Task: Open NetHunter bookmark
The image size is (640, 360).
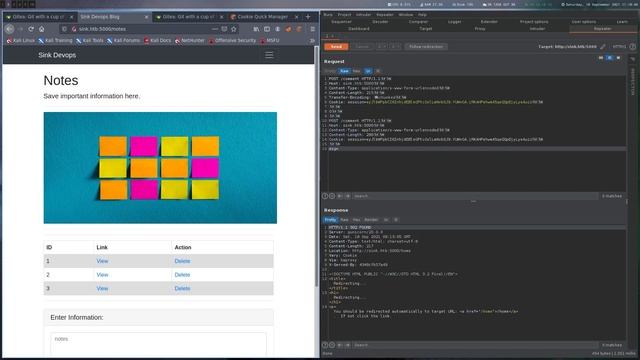Action: (x=190, y=40)
